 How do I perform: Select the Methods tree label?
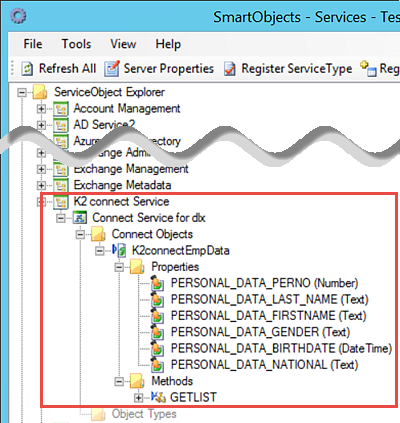click(x=172, y=381)
